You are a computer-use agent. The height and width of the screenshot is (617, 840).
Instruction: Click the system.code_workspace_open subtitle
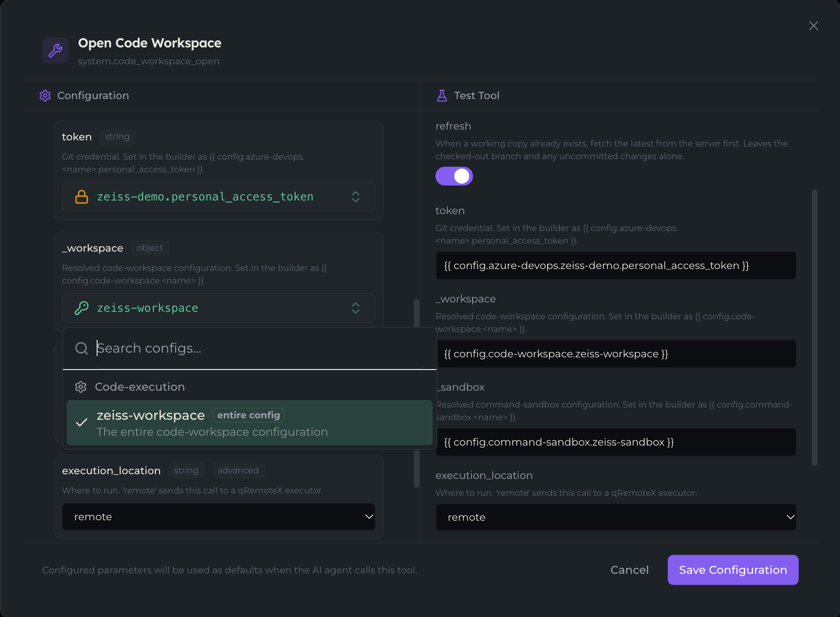(x=149, y=62)
